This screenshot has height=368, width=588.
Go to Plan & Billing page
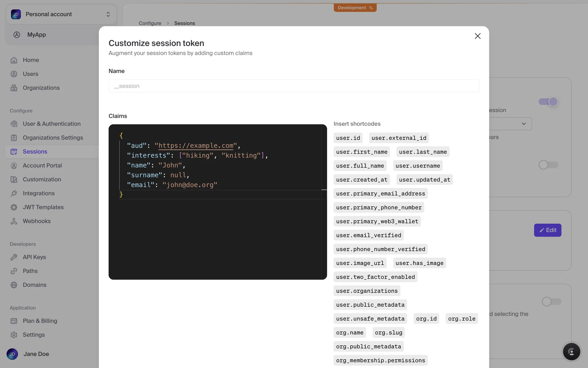tap(40, 321)
